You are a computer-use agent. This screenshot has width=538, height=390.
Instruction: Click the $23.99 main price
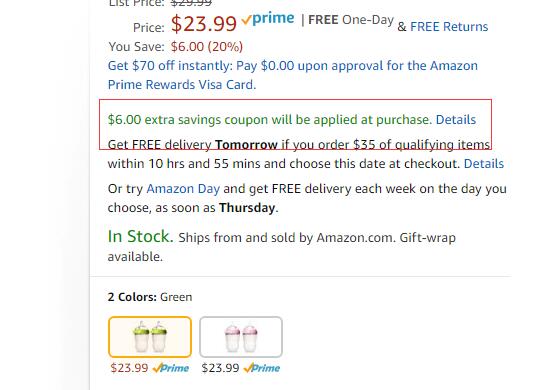[x=204, y=24]
